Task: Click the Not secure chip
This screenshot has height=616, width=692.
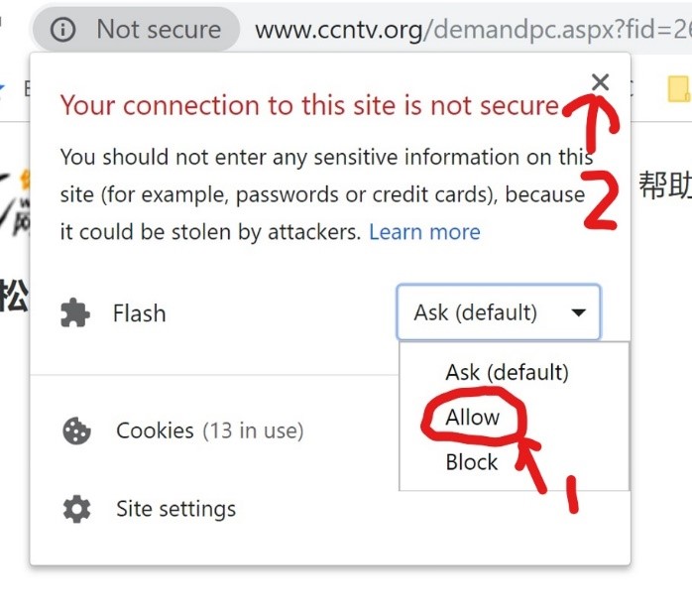Action: click(x=137, y=30)
